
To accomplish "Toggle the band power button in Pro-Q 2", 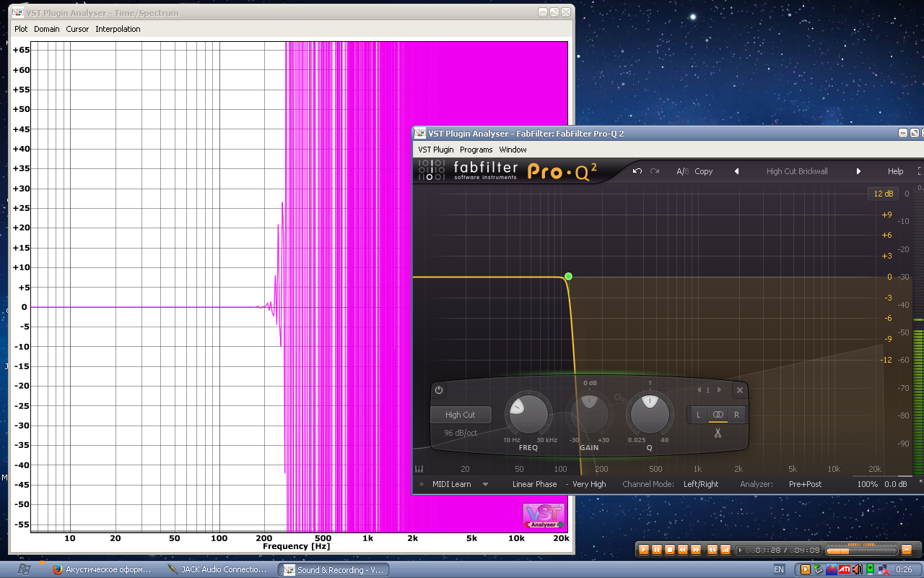I will 438,390.
